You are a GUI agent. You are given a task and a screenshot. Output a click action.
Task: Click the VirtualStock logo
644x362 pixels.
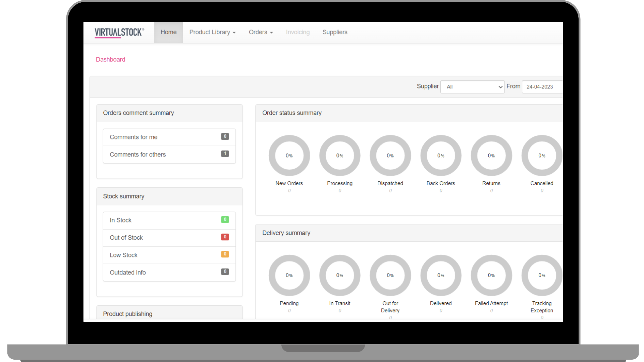click(119, 33)
